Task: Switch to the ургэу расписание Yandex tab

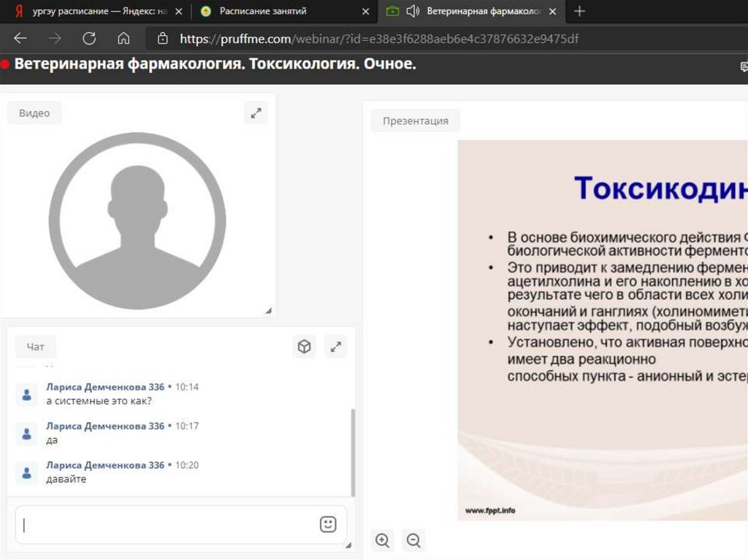Action: [91, 11]
